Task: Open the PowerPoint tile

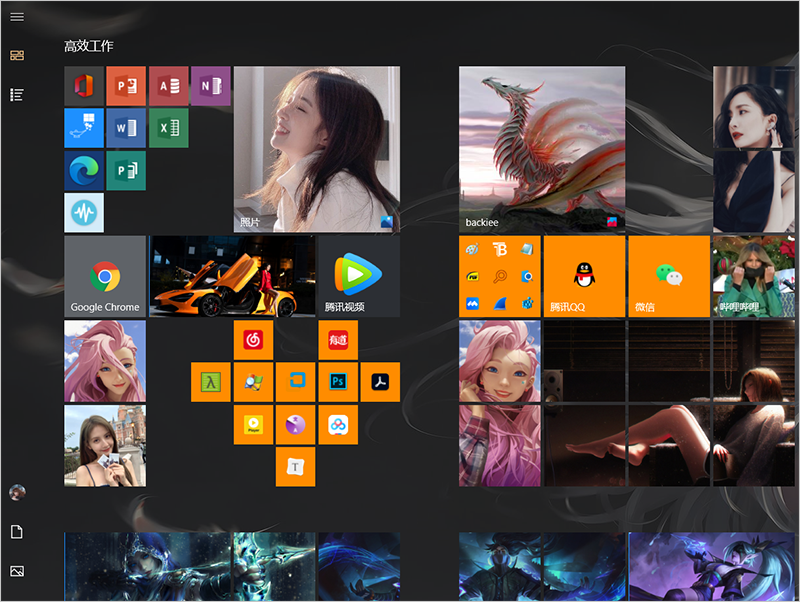Action: (x=126, y=86)
